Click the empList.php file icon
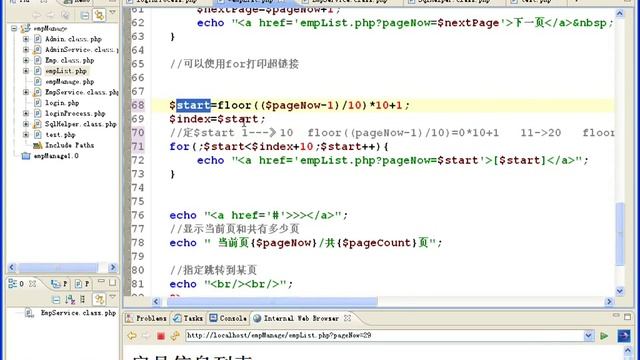Image resolution: width=640 pixels, height=360 pixels. 38,71
